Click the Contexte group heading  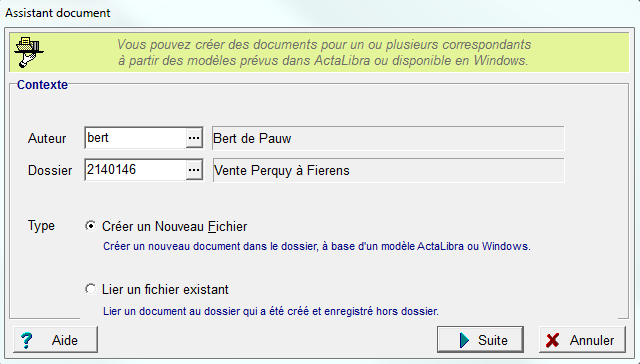coord(42,84)
